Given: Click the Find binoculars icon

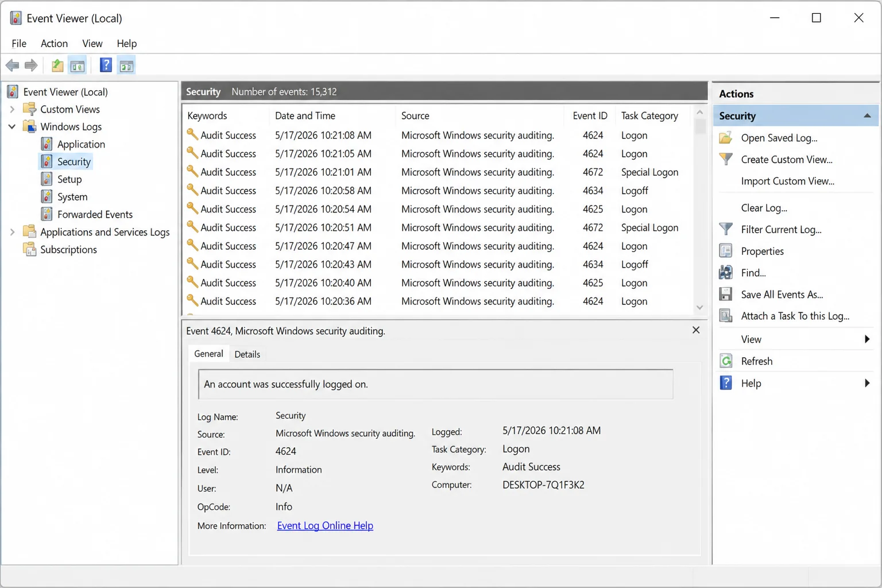Looking at the screenshot, I should (726, 273).
